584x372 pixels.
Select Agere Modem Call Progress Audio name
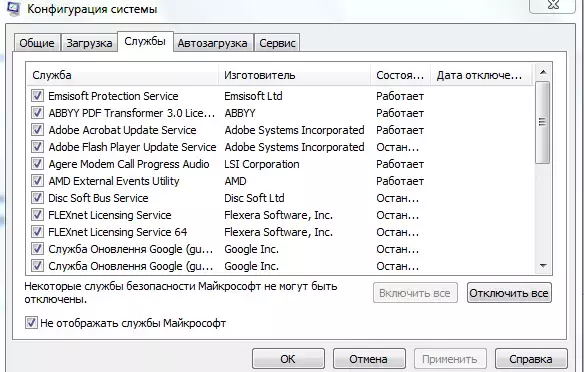click(129, 164)
